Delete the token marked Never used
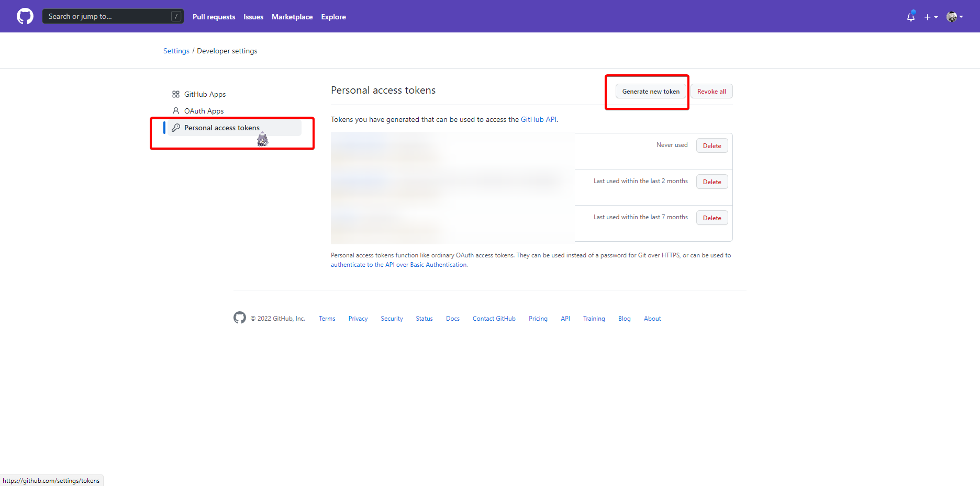 [711, 146]
